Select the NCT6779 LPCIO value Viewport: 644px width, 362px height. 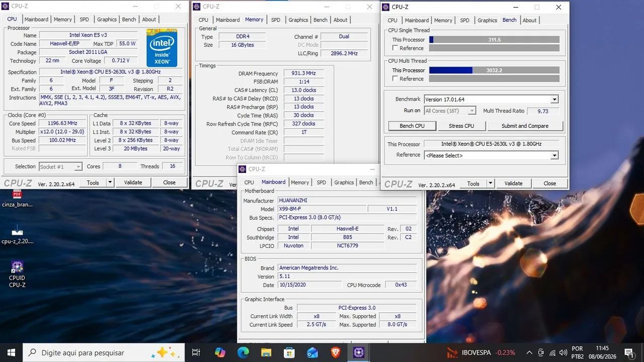(347, 246)
